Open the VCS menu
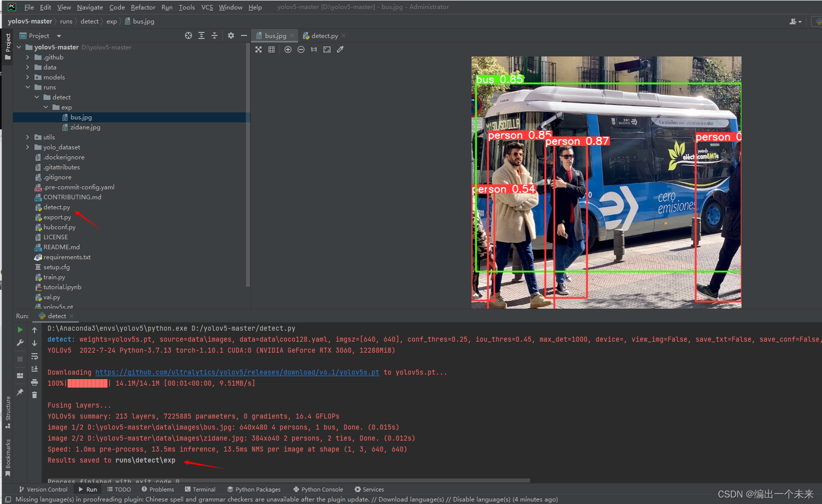This screenshot has height=504, width=822. (207, 7)
